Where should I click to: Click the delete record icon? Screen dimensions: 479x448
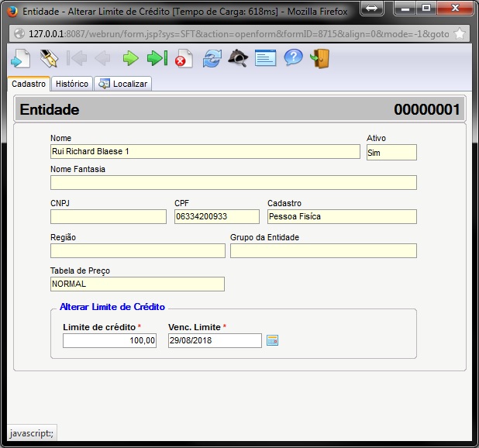184,58
